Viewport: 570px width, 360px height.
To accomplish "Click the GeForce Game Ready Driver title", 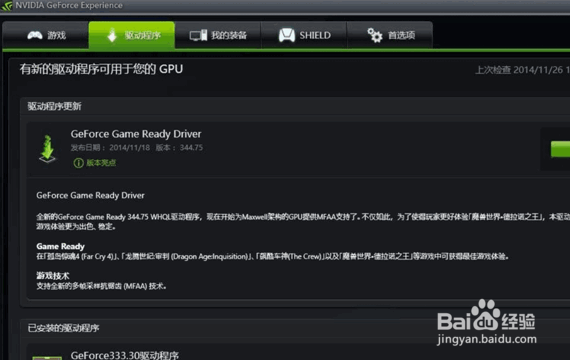I will pyautogui.click(x=136, y=134).
